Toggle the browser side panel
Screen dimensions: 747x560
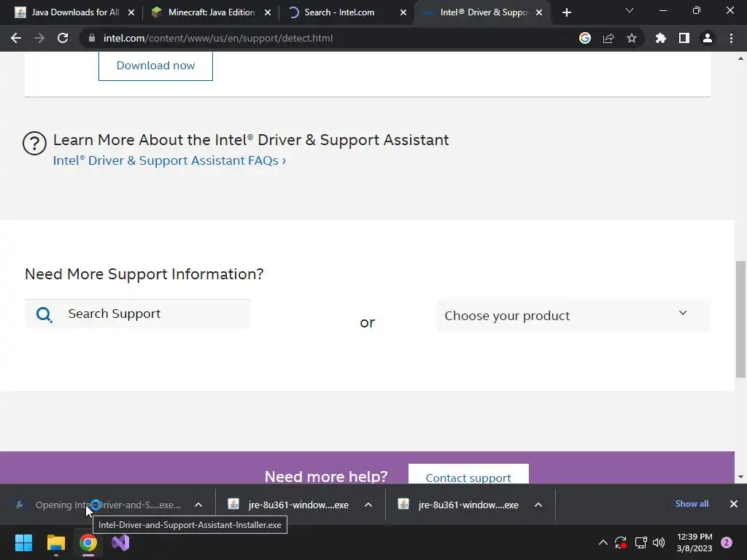point(684,38)
